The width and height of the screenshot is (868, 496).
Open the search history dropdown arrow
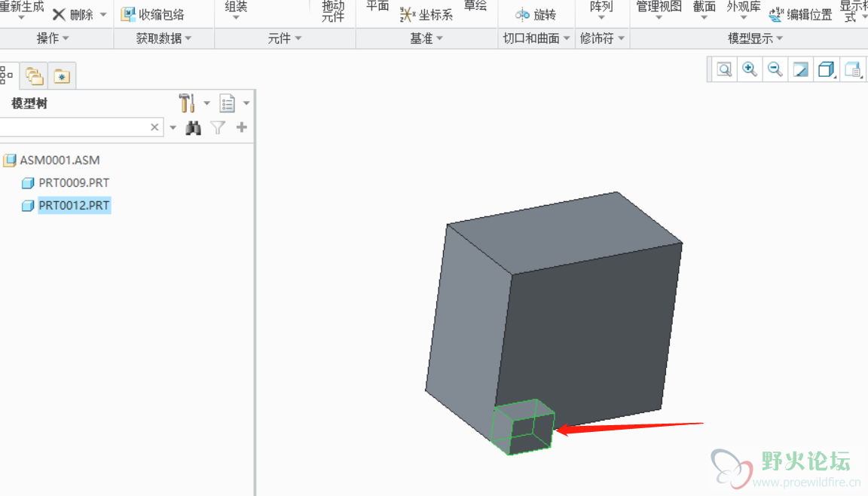tap(173, 128)
